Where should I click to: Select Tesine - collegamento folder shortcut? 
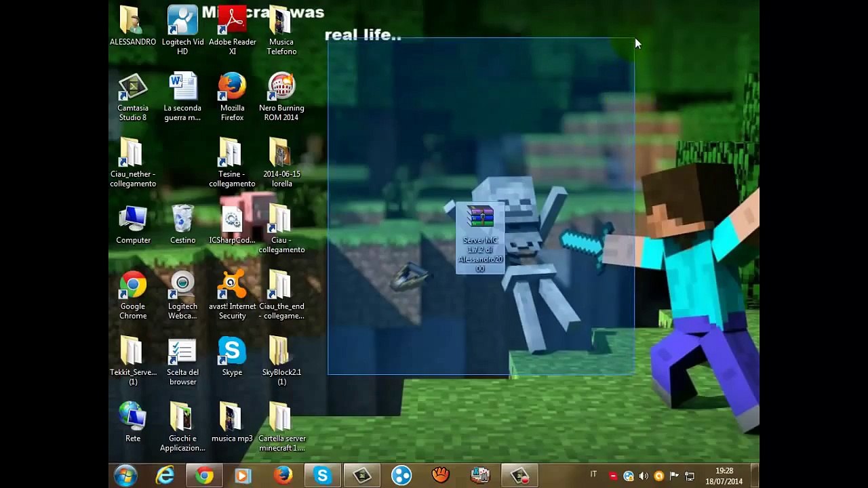click(232, 163)
